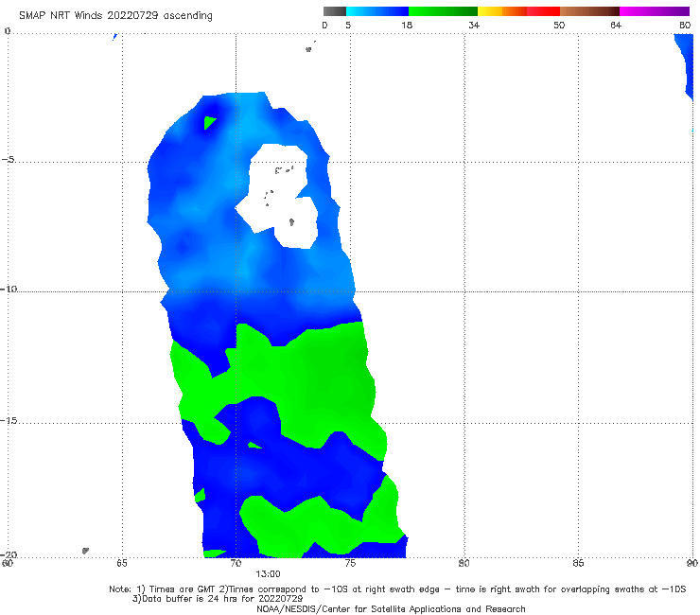Click the NOAA/NESDIS credit line
The image size is (700, 615).
[x=391, y=608]
